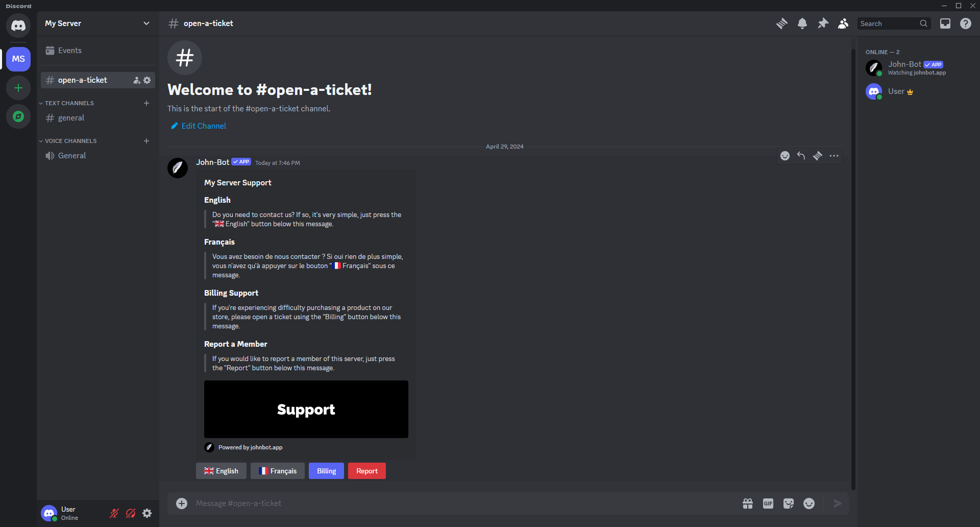Collapse the Voice Channels category
Viewport: 980px width, 527px height.
pos(70,141)
